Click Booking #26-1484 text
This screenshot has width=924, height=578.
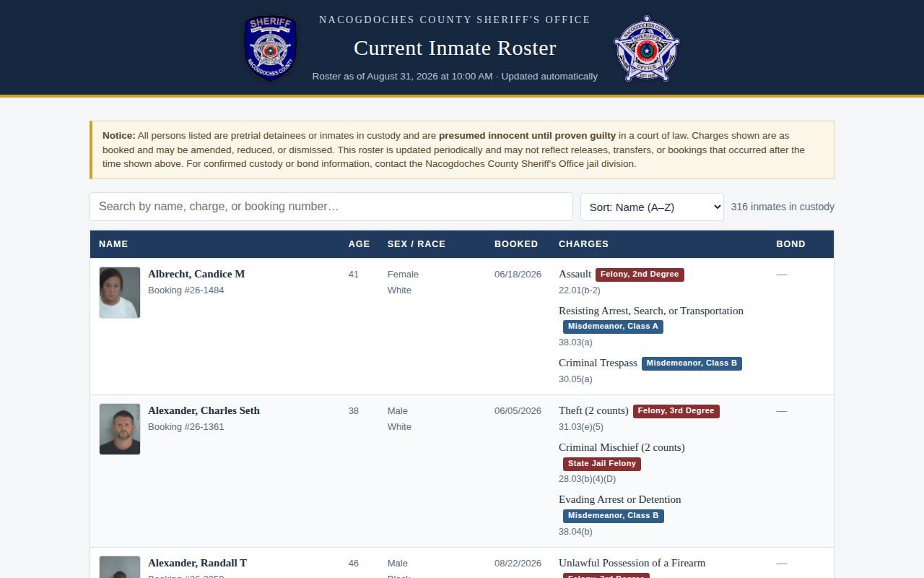(x=186, y=290)
